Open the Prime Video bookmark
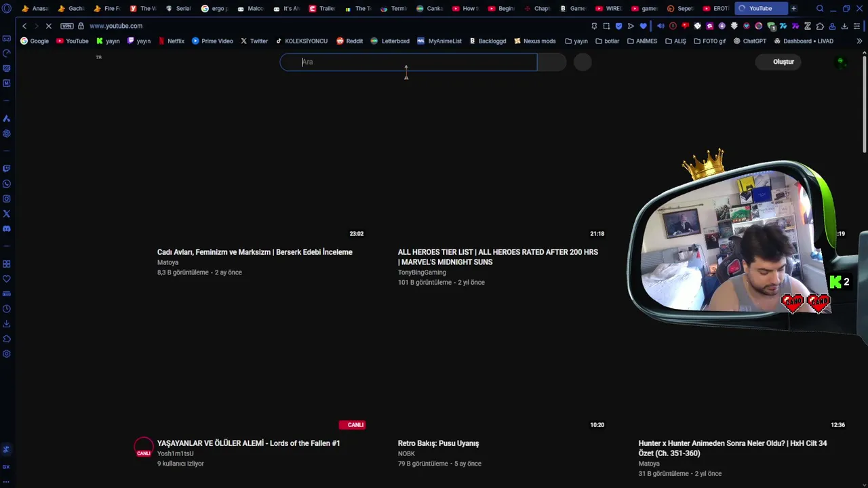 212,41
